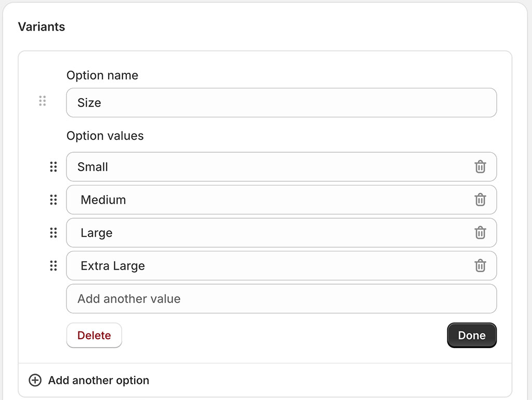Click the drag handle for Large
Image resolution: width=532 pixels, height=400 pixels.
(53, 233)
